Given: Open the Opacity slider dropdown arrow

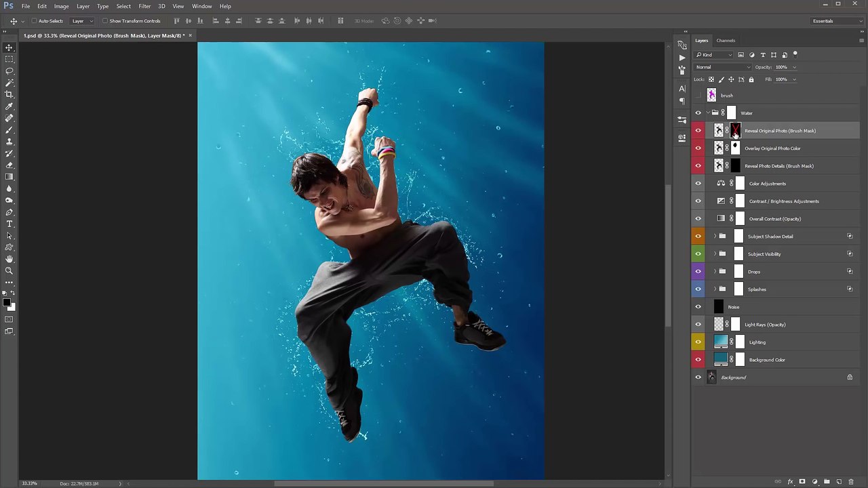Looking at the screenshot, I should pyautogui.click(x=794, y=67).
